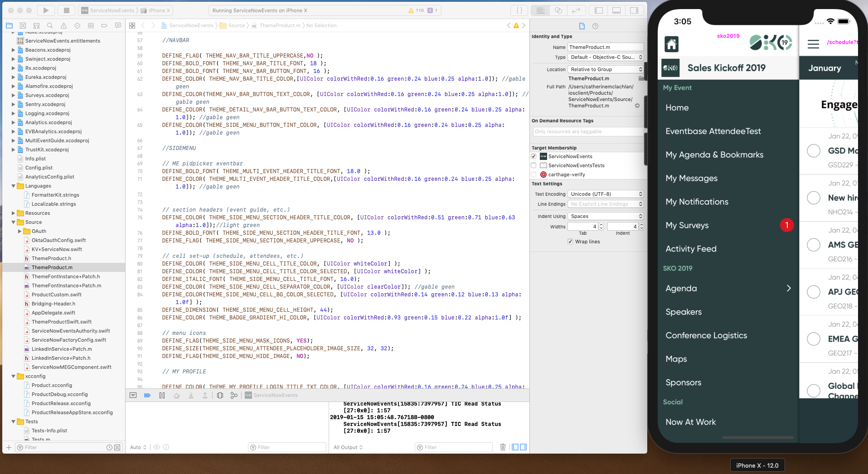Image resolution: width=868 pixels, height=474 pixels.
Task: Tap Agenda in the simulator side menu
Action: (681, 288)
